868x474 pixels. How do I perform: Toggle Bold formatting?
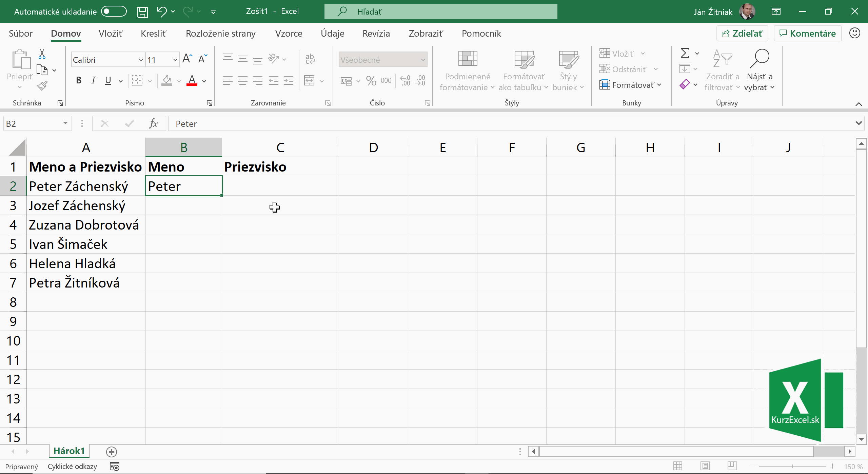79,80
